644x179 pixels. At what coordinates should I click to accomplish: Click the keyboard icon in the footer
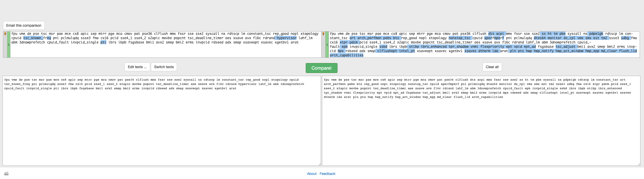[x=6, y=173]
